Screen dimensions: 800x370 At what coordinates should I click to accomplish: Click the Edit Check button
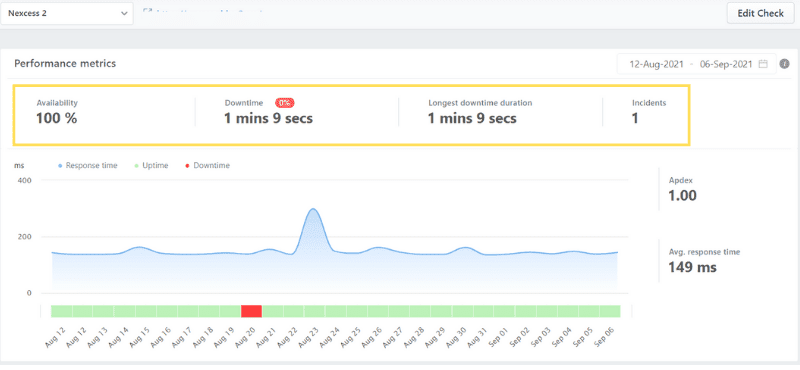point(760,13)
